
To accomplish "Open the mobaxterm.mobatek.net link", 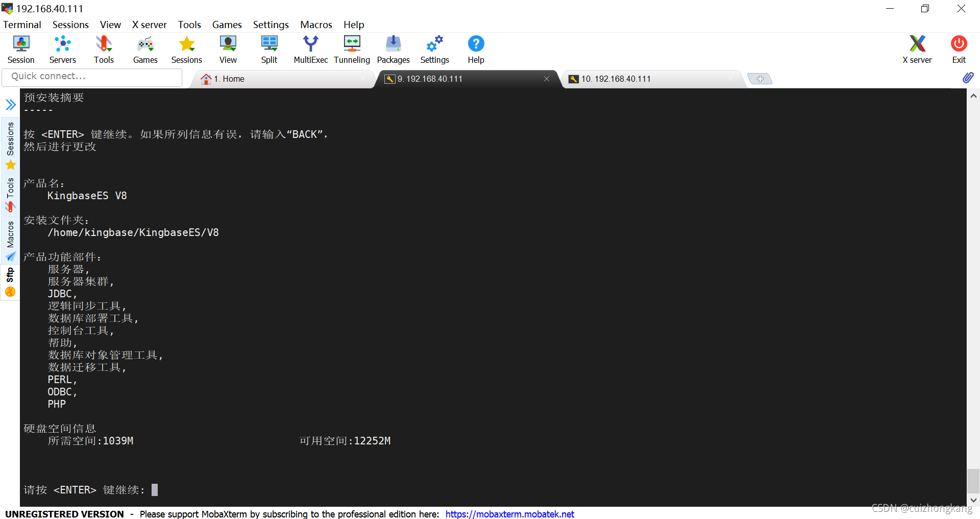I will (509, 514).
